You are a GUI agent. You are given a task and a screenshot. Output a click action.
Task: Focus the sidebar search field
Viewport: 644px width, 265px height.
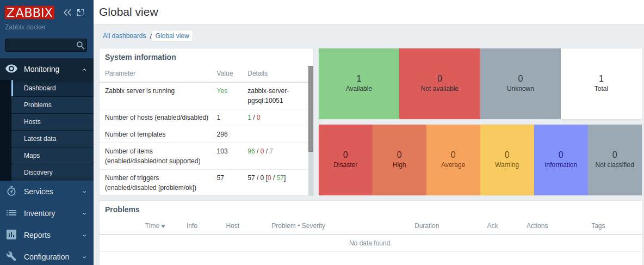point(46,45)
